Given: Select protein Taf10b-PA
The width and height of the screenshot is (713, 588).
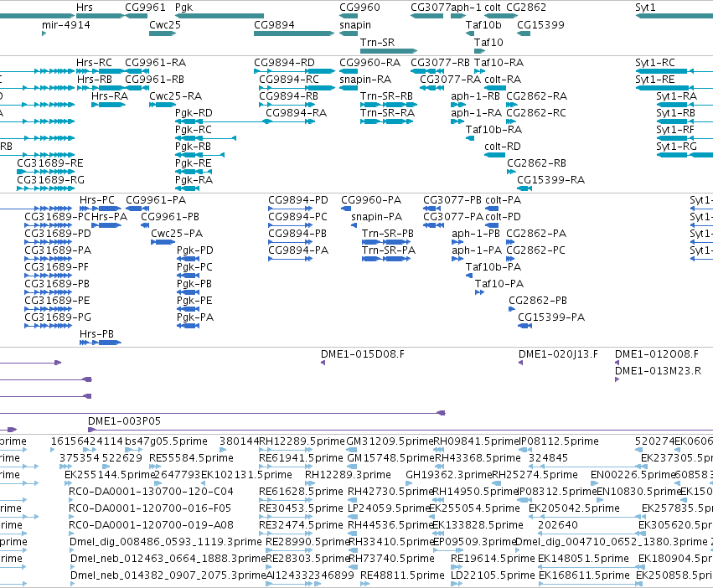Looking at the screenshot, I should 493,267.
